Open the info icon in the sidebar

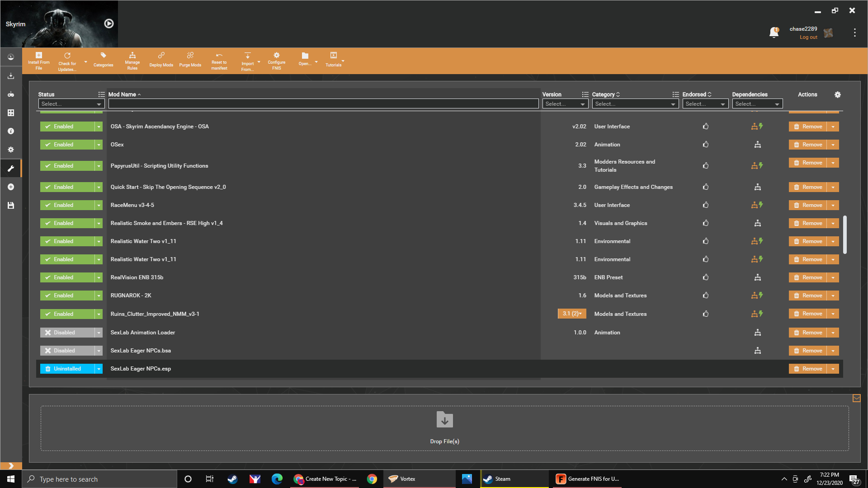[x=11, y=131]
